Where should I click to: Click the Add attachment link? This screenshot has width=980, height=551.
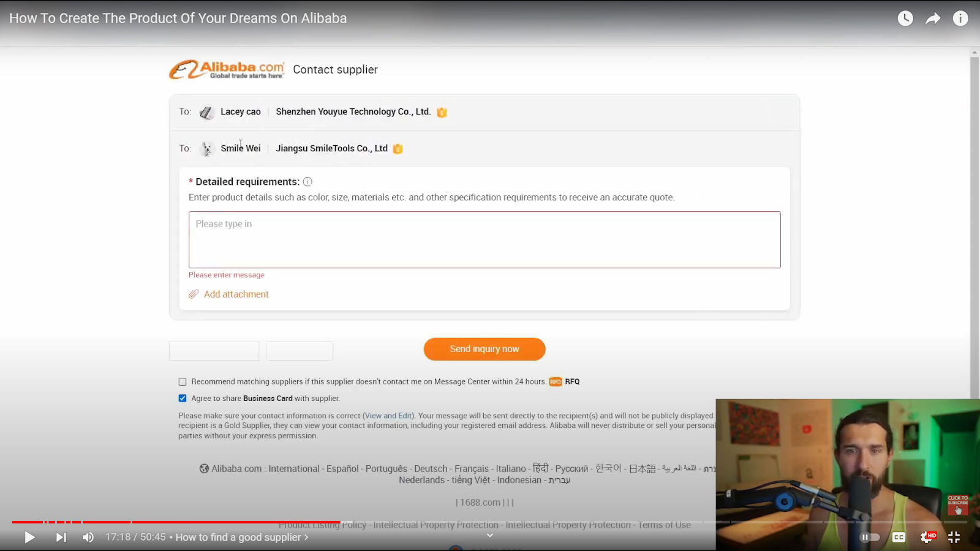pos(236,294)
